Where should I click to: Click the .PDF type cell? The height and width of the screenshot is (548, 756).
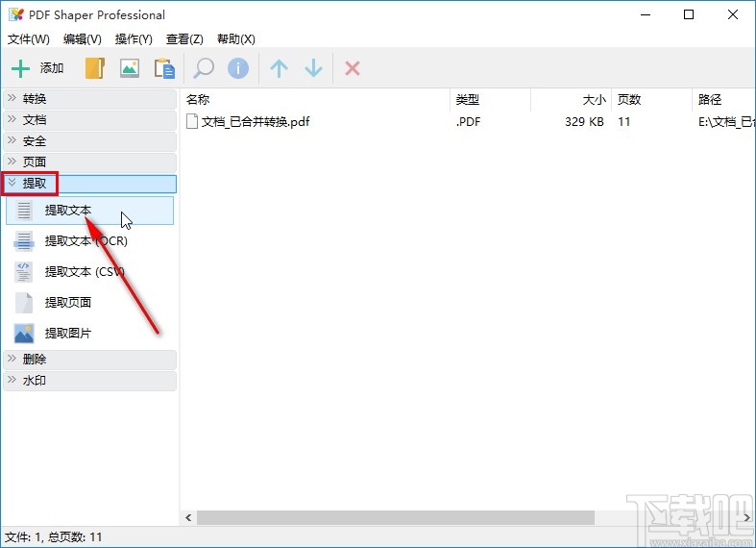[468, 122]
